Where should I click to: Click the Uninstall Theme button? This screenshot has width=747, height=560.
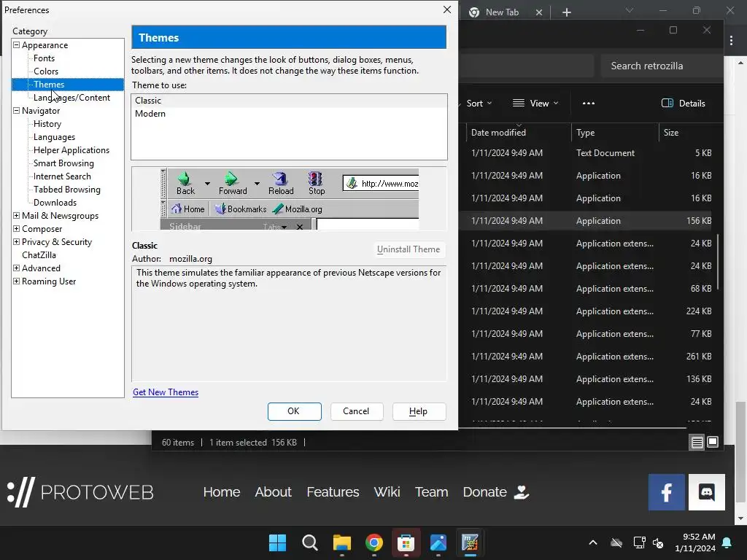(x=409, y=249)
